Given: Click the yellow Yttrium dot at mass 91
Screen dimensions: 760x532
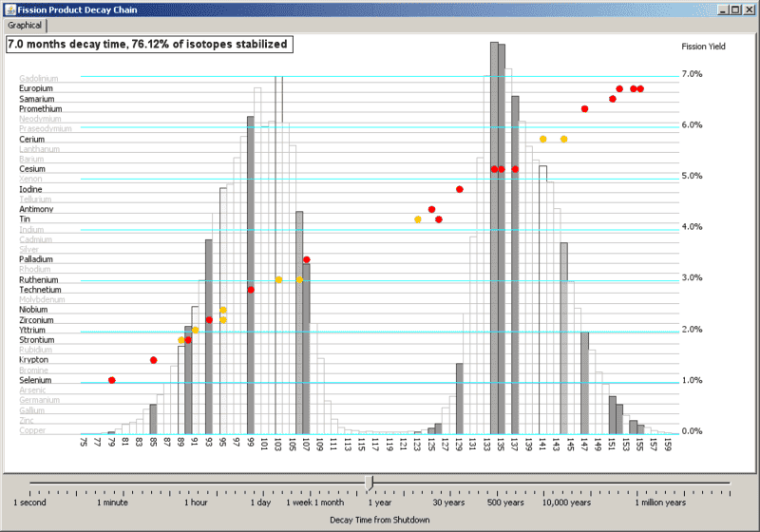Looking at the screenshot, I should pyautogui.click(x=196, y=330).
